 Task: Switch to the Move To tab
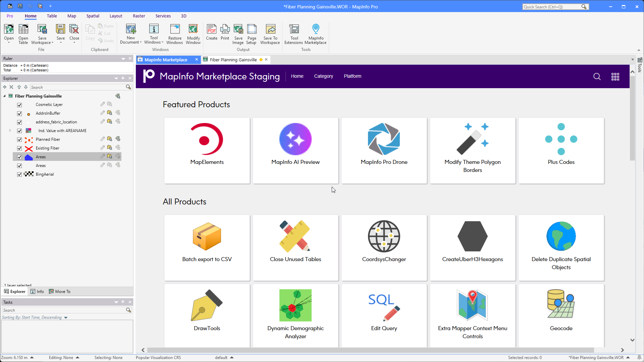coord(60,292)
